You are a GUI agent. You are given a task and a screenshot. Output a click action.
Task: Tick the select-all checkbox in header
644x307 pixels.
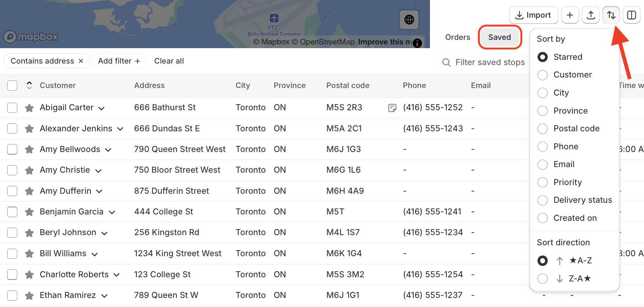pyautogui.click(x=12, y=85)
